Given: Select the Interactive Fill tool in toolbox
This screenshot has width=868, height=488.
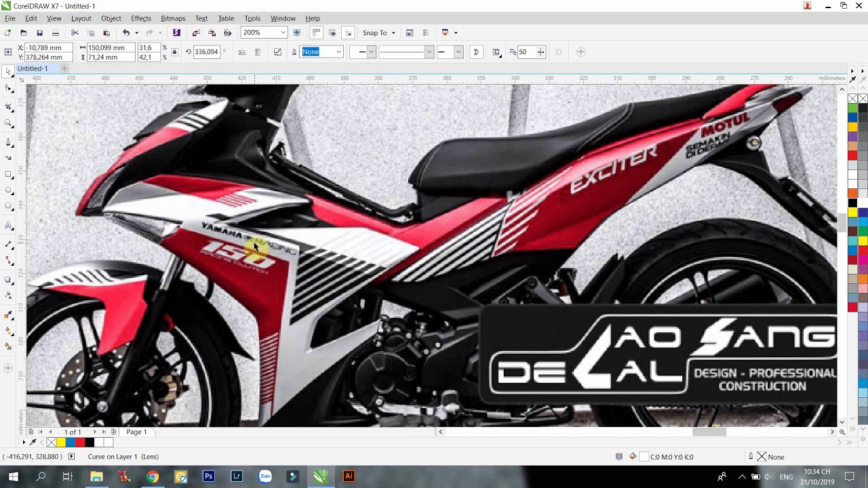Looking at the screenshot, I should [8, 330].
